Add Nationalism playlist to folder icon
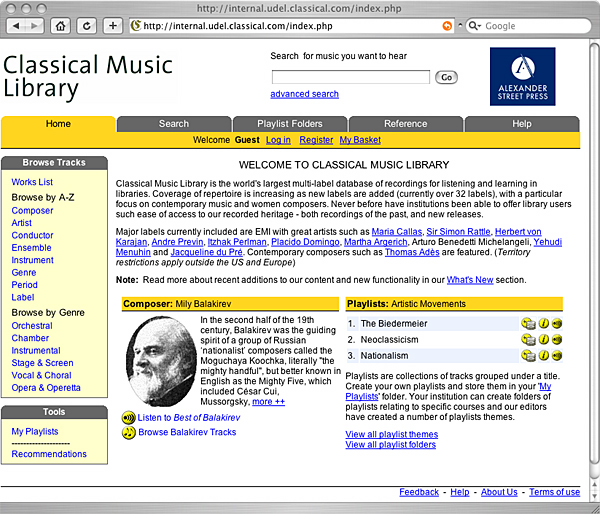 (528, 356)
